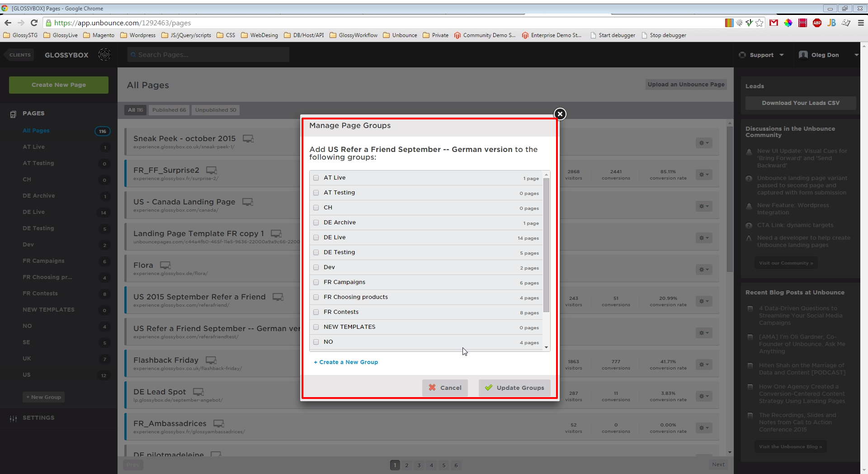Viewport: 868px width, 474px height.
Task: Open gear menu for Sneak Peek row
Action: [x=704, y=143]
